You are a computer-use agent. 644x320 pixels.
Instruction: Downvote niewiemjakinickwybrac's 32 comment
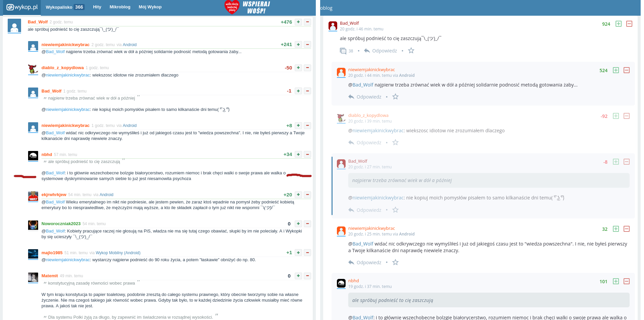(x=627, y=229)
